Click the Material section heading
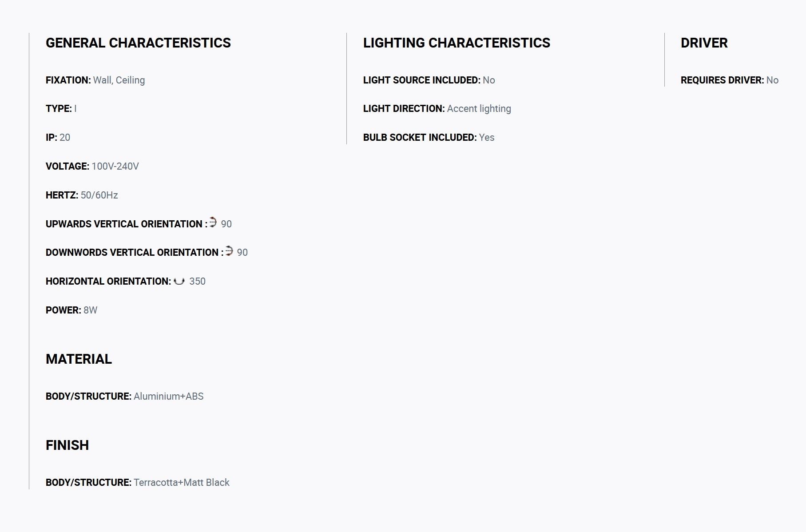Viewport: 806px width, 532px height. (x=79, y=359)
